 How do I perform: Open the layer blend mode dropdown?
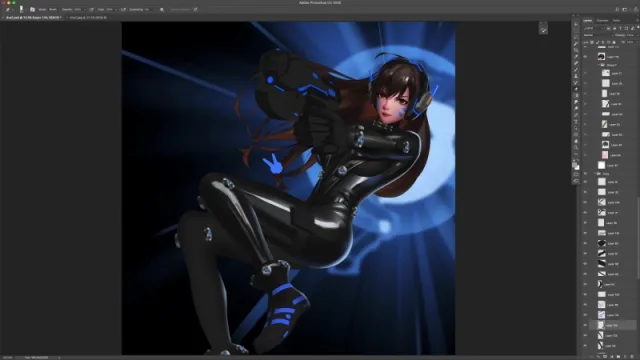[x=598, y=35]
